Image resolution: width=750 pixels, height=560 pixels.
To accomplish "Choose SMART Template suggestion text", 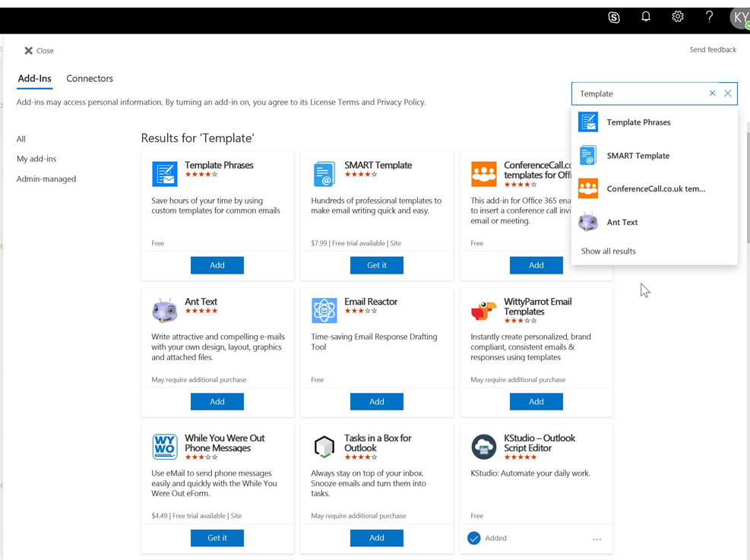I will (x=638, y=156).
